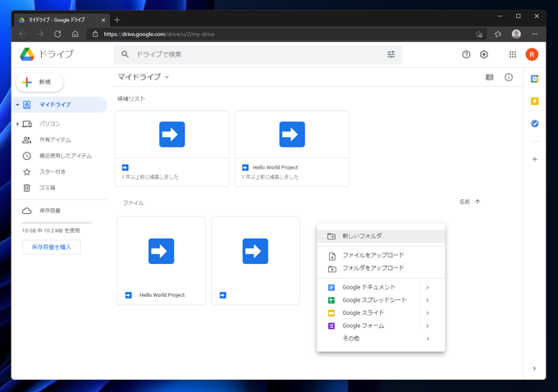
Task: Select Hello World Project in ファイル
Action: pos(161,261)
